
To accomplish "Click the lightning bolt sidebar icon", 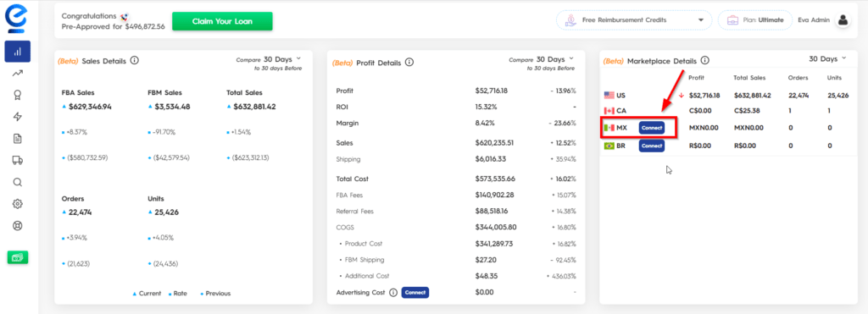I will [17, 117].
